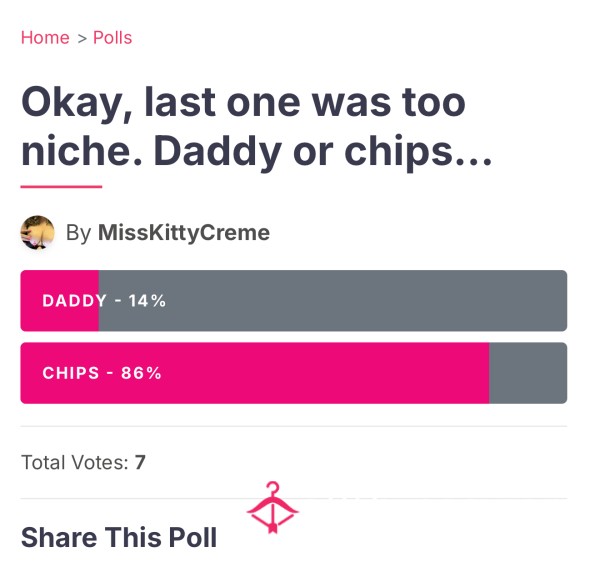Click the word By before author name
Viewport: 600px width, 562px height.
click(78, 233)
